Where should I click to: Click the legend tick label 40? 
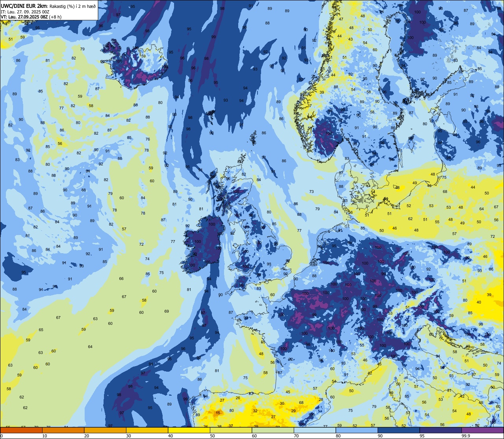tap(170, 436)
